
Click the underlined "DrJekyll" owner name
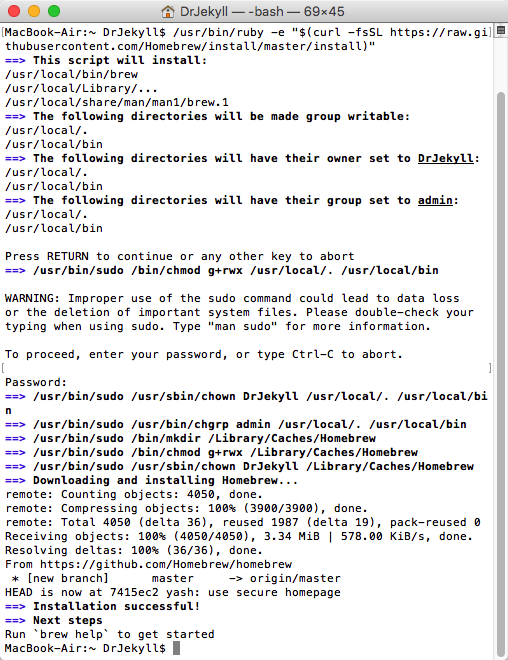[446, 159]
